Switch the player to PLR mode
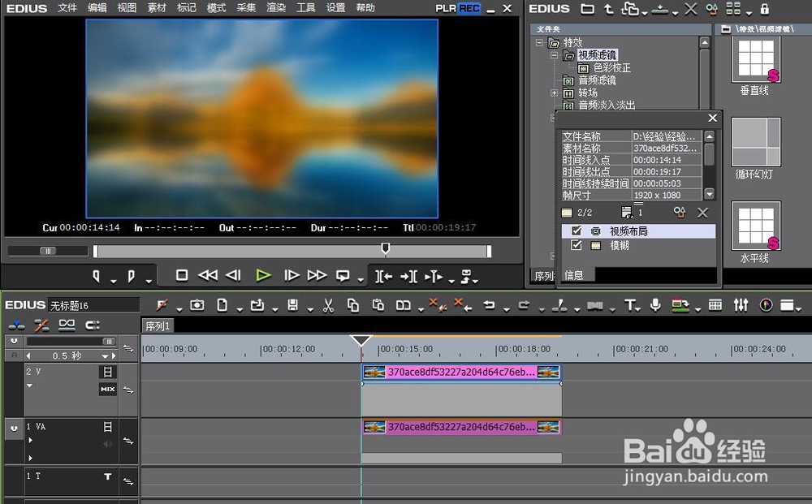The height and width of the screenshot is (504, 812). pyautogui.click(x=447, y=8)
